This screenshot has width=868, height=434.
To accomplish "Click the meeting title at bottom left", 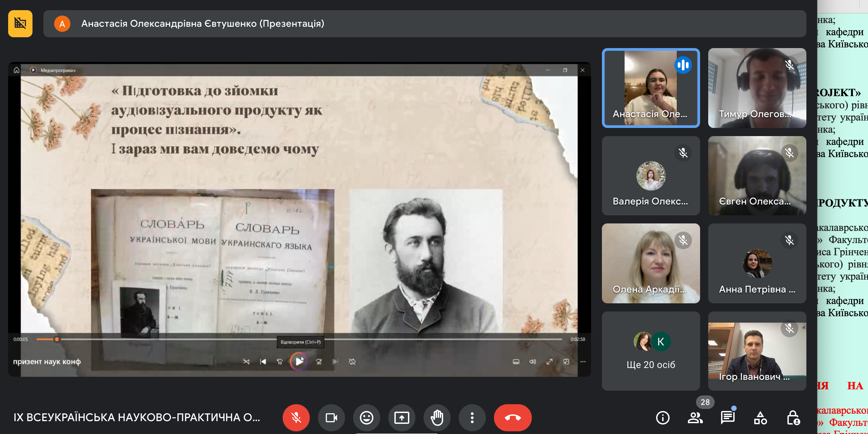I will pos(137,417).
